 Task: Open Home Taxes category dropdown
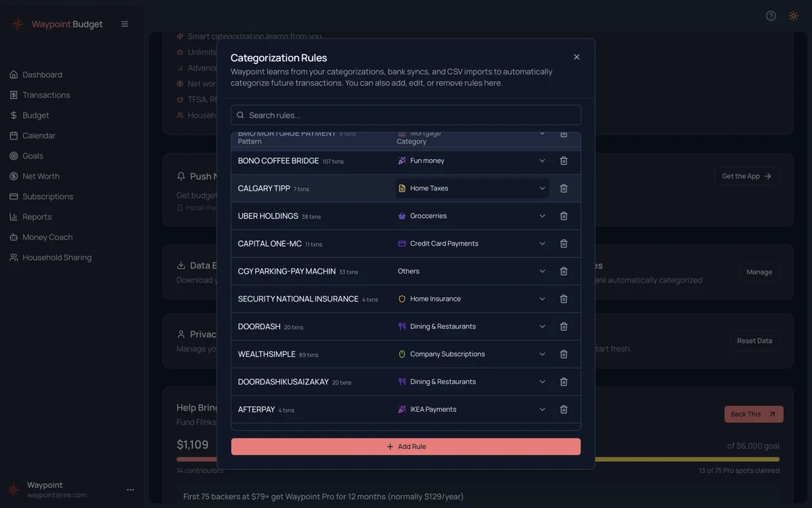tap(472, 188)
